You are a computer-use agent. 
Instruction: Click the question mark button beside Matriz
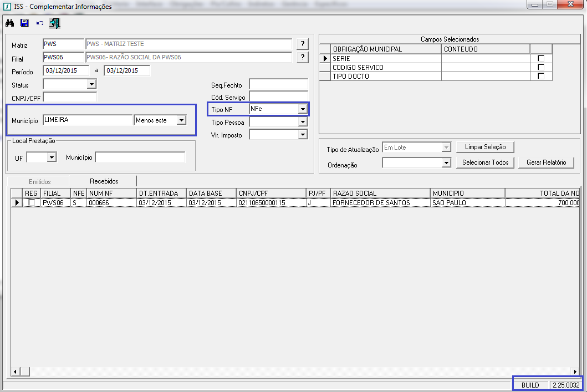click(x=302, y=44)
